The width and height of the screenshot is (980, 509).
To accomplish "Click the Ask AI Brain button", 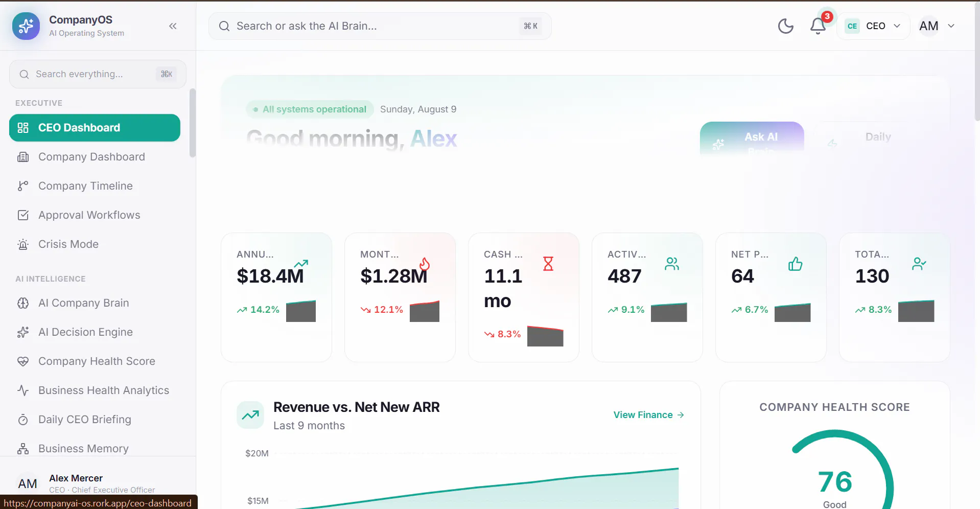I will coord(752,138).
